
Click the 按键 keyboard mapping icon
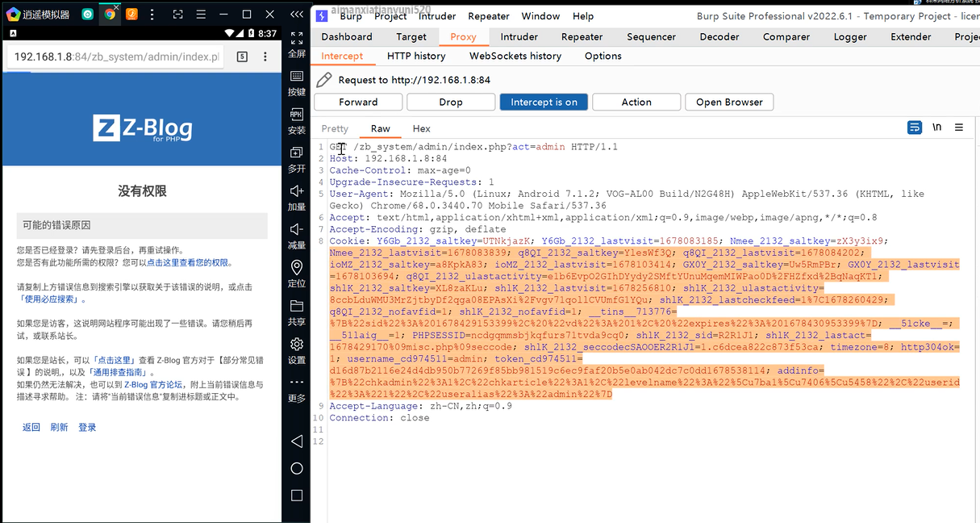coord(297,82)
